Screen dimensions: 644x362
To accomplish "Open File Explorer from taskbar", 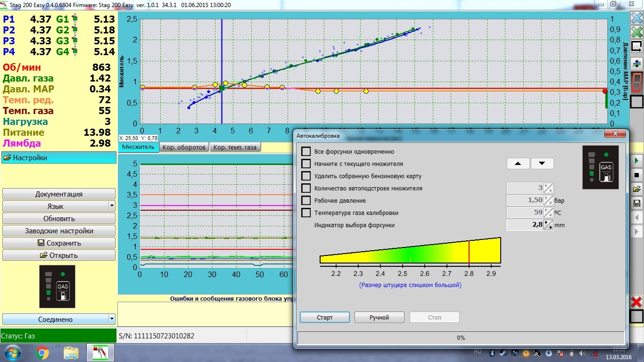I will click(71, 353).
